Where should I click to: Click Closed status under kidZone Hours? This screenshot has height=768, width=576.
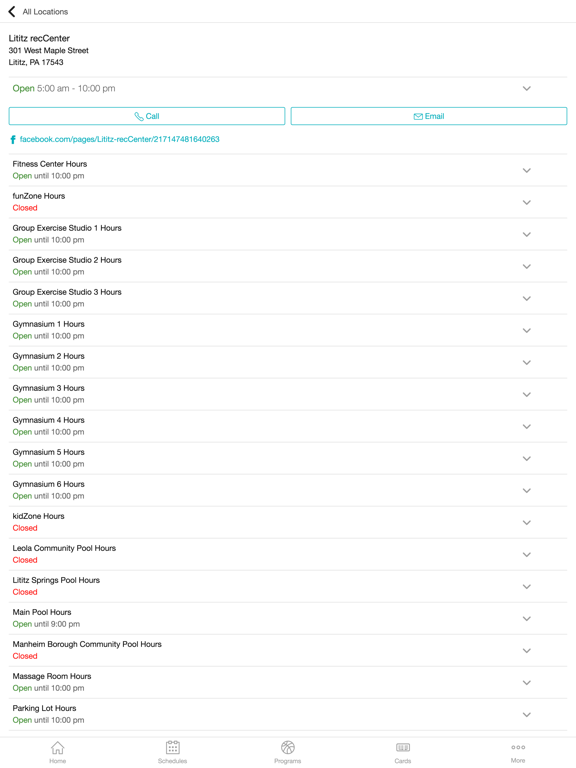click(25, 528)
